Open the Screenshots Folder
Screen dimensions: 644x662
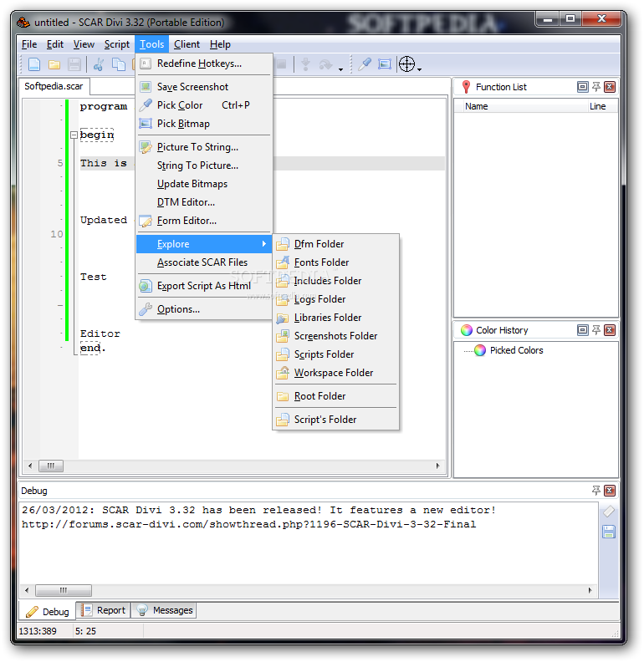(x=336, y=336)
